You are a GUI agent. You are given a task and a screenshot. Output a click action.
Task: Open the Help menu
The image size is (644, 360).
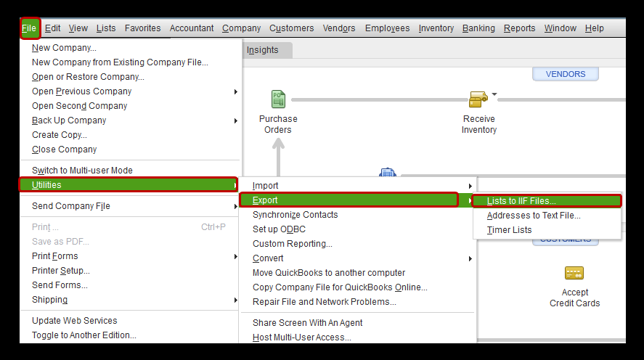595,28
